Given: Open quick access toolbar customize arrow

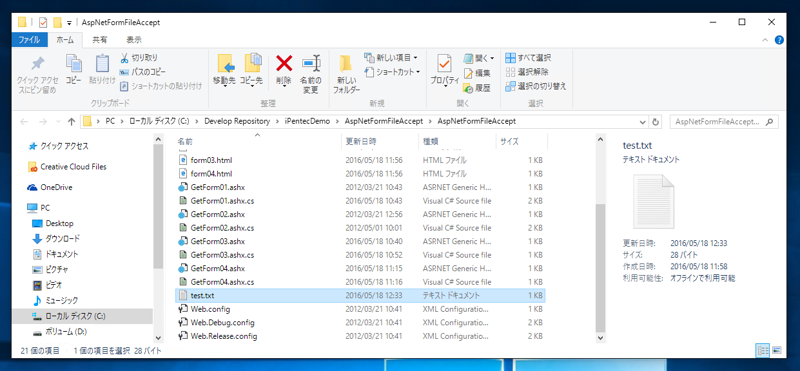Looking at the screenshot, I should click(69, 23).
